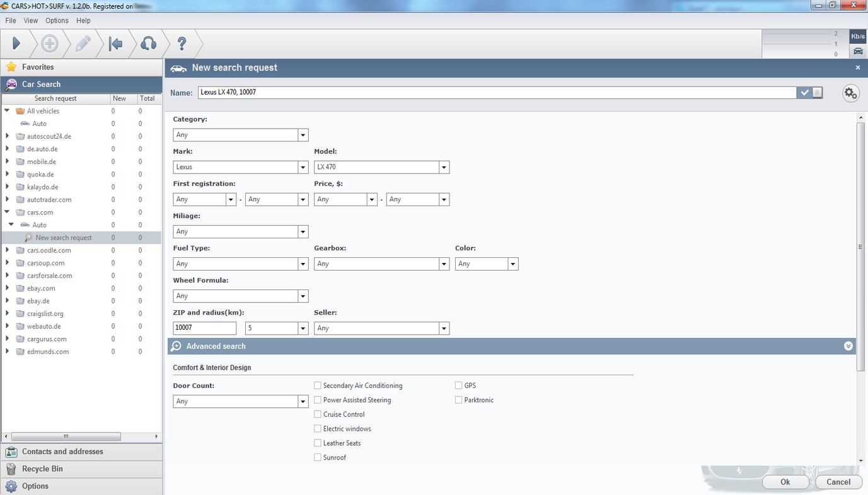Click the Cancel button
Screen dimensions: 868x495
[x=838, y=482]
